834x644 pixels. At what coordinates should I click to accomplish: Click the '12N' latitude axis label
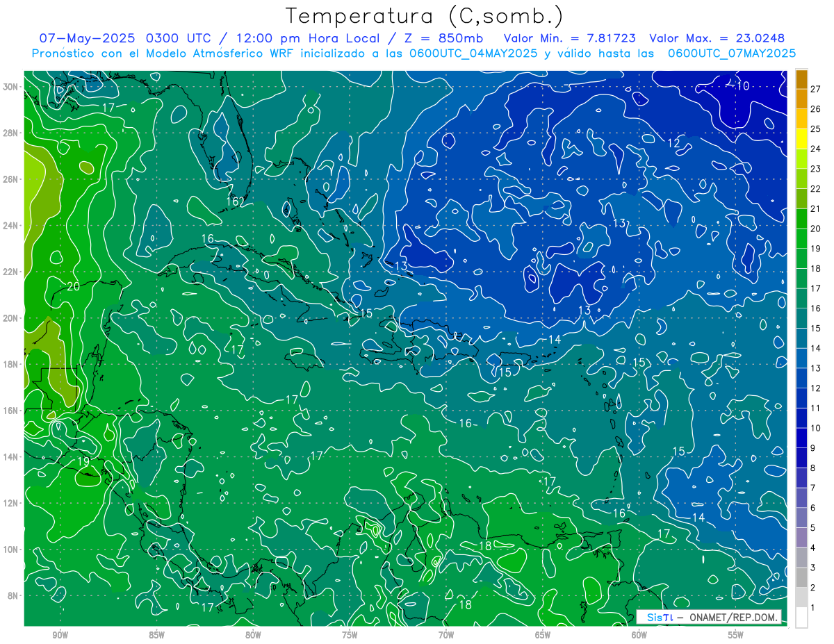(x=10, y=503)
